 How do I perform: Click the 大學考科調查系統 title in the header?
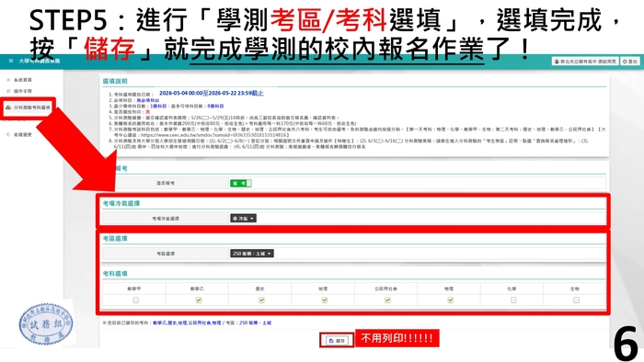(40, 61)
